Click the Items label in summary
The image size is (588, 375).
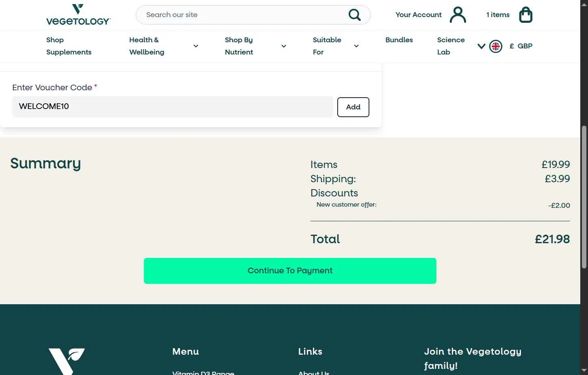point(324,164)
